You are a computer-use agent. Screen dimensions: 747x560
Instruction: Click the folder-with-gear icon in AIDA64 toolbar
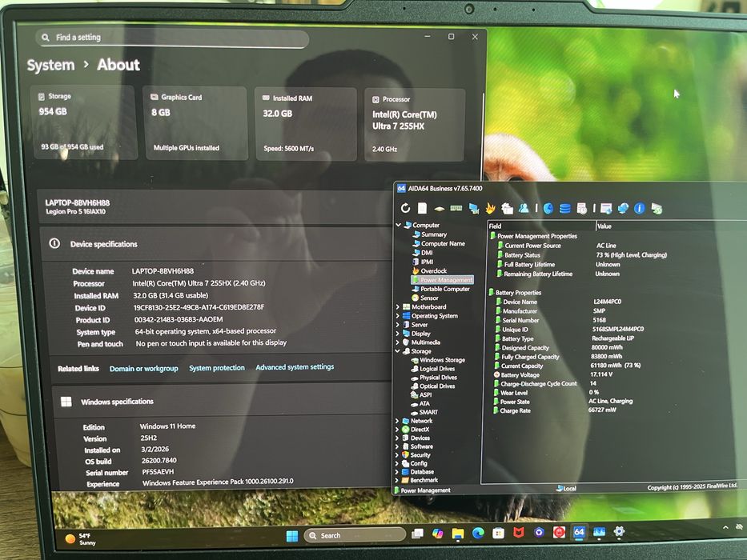tap(508, 208)
